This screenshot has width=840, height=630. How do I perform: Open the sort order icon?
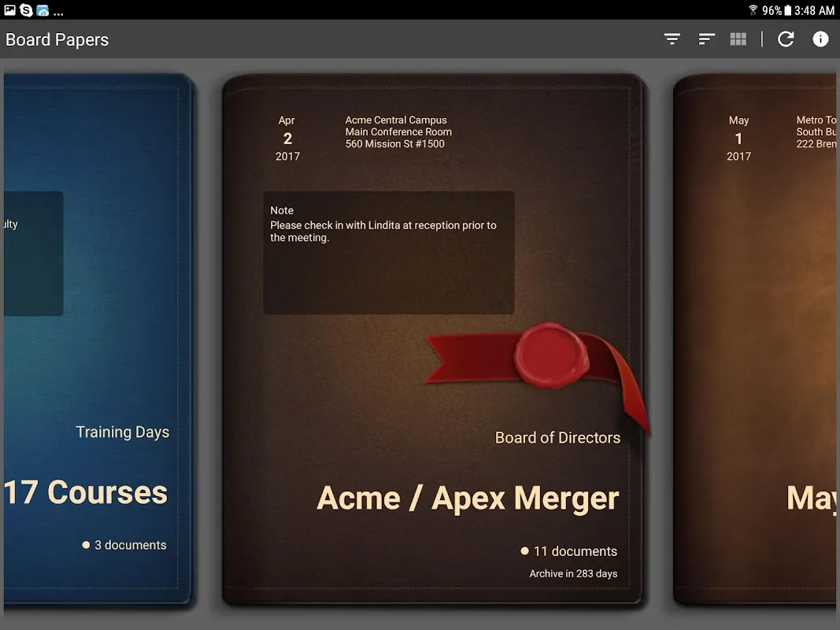(707, 39)
